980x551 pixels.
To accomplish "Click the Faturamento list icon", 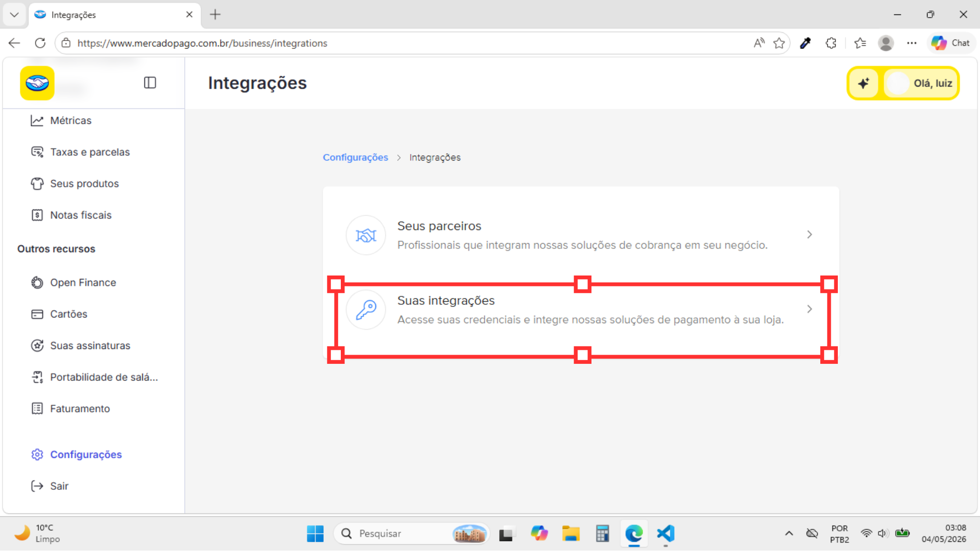I will coord(37,408).
